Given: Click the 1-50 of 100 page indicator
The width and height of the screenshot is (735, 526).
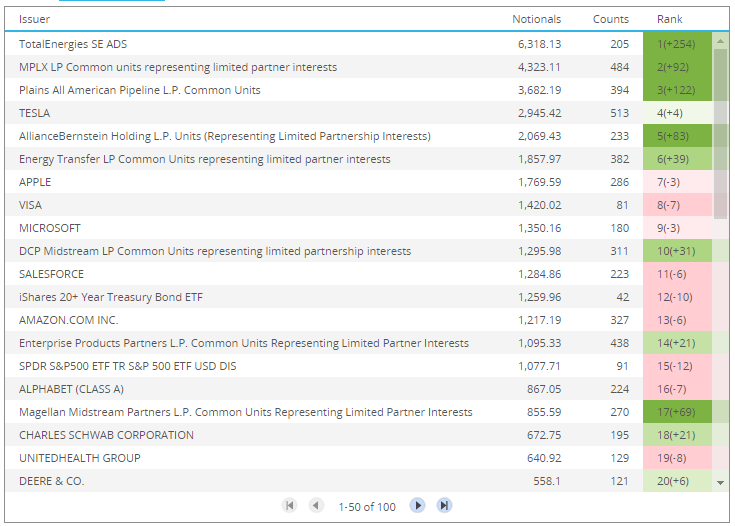Looking at the screenshot, I should click(x=367, y=507).
